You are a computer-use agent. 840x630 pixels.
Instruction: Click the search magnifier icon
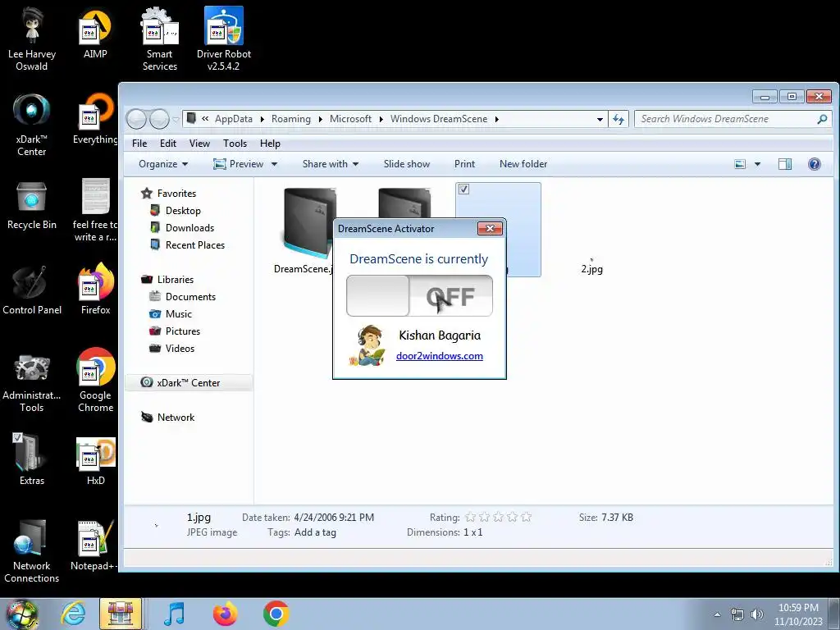click(822, 119)
